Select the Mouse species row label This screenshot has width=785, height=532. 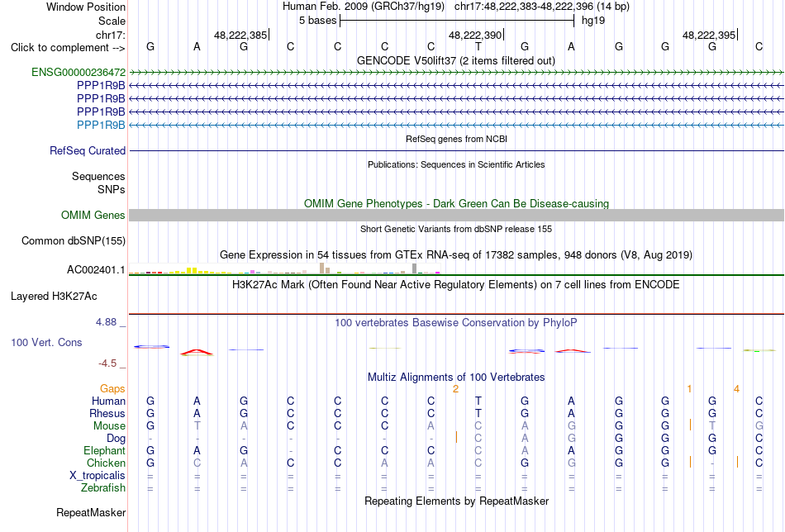(109, 426)
